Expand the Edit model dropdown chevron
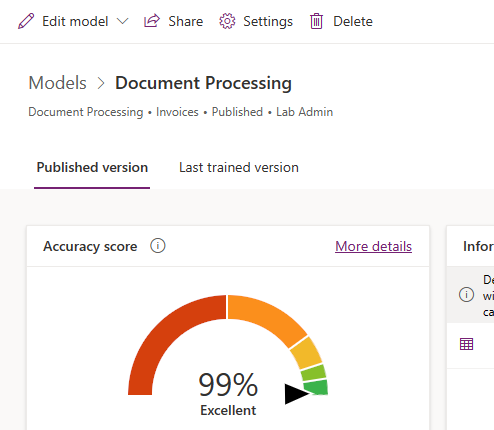Screen dimensions: 494x430 (123, 21)
